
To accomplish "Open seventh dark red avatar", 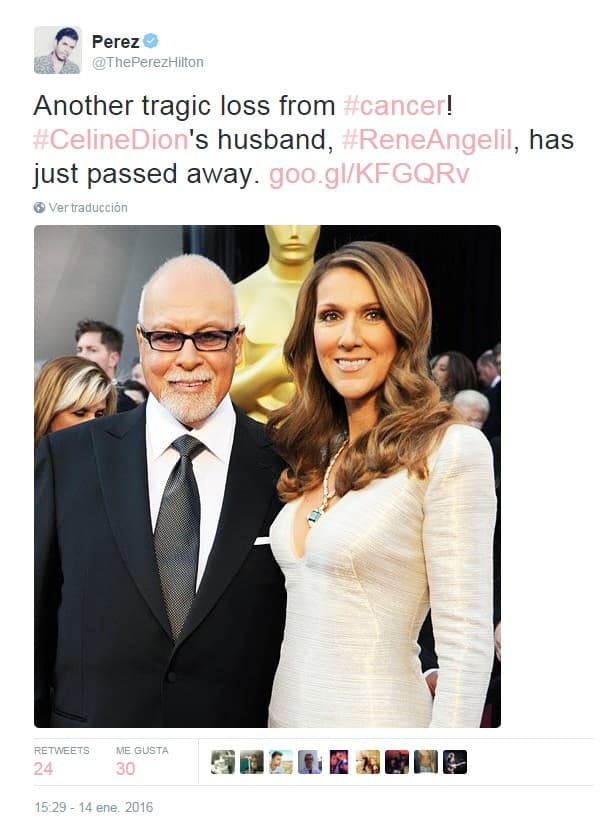I will point(397,762).
